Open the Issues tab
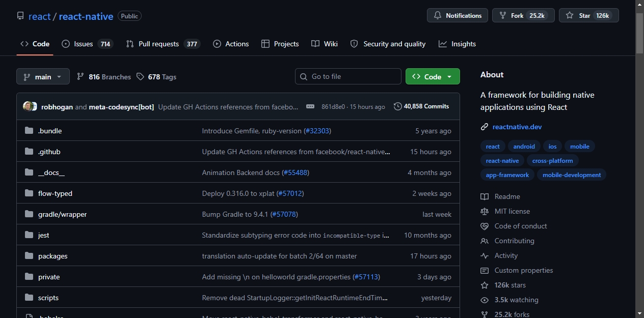 tap(87, 44)
